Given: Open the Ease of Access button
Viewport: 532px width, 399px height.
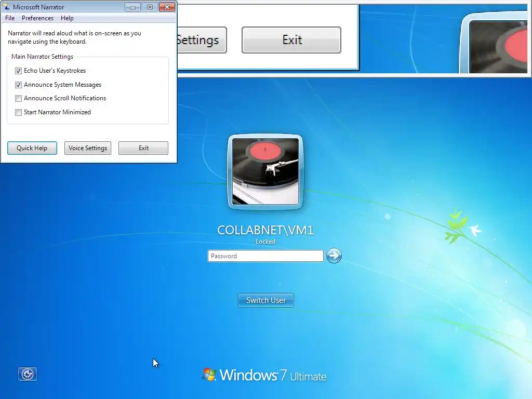Looking at the screenshot, I should 28,374.
